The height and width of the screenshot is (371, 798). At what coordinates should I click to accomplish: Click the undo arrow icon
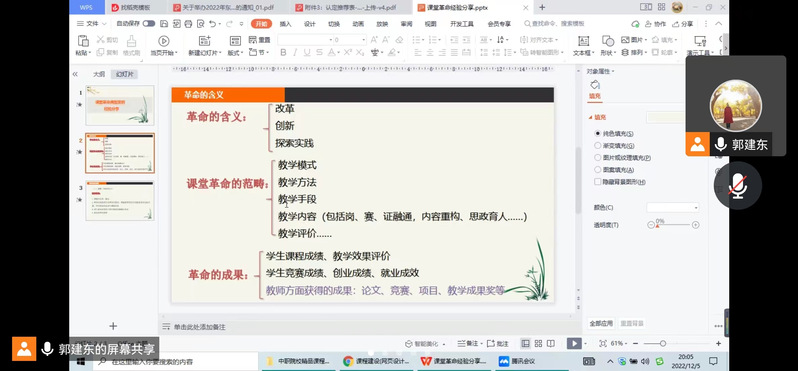pyautogui.click(x=212, y=23)
